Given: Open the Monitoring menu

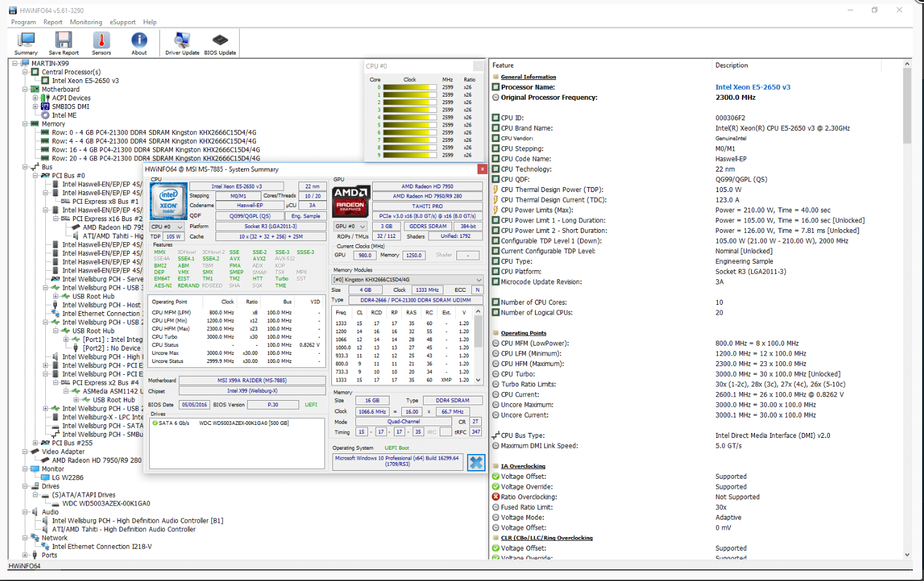Looking at the screenshot, I should click(85, 22).
